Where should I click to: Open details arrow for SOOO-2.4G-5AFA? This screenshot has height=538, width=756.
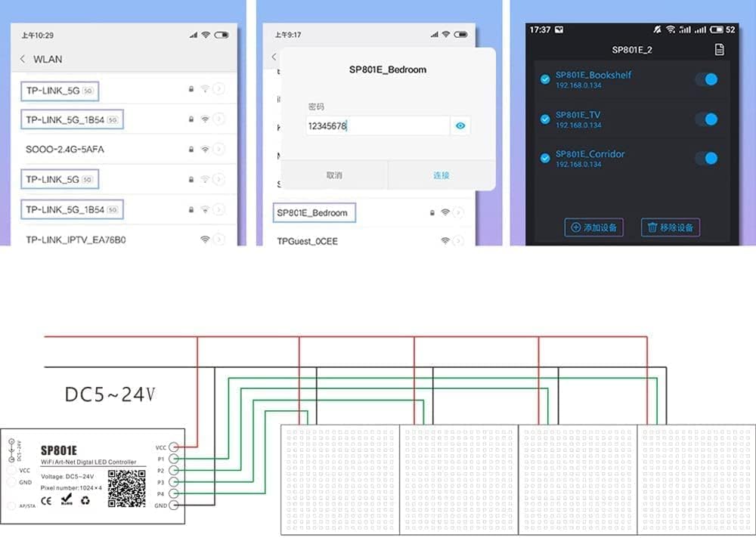click(x=218, y=150)
